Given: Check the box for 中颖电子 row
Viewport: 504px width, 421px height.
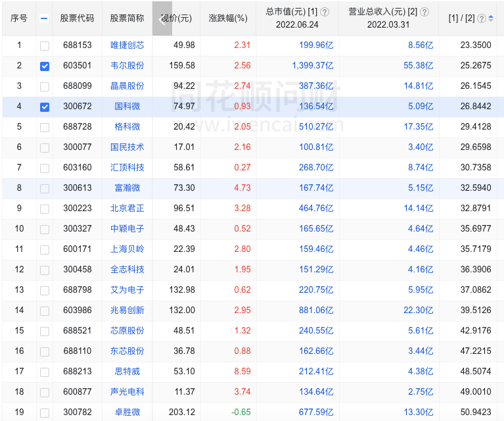Looking at the screenshot, I should coord(45,229).
